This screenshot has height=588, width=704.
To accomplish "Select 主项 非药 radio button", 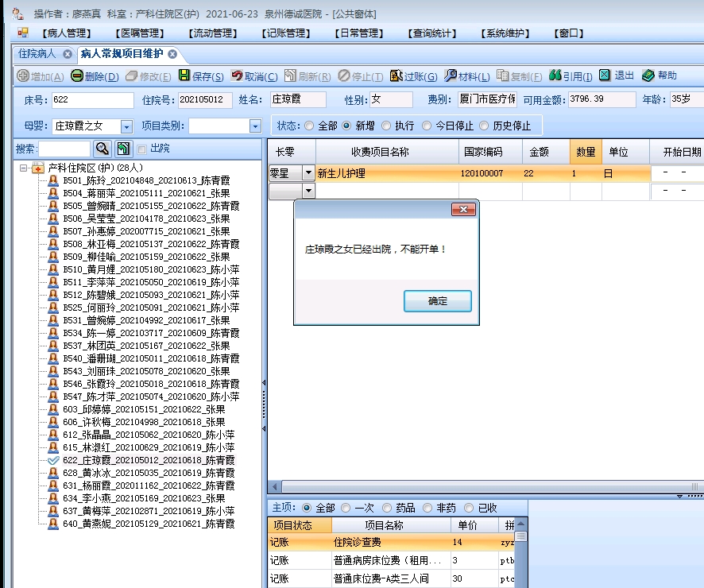I will 427,508.
